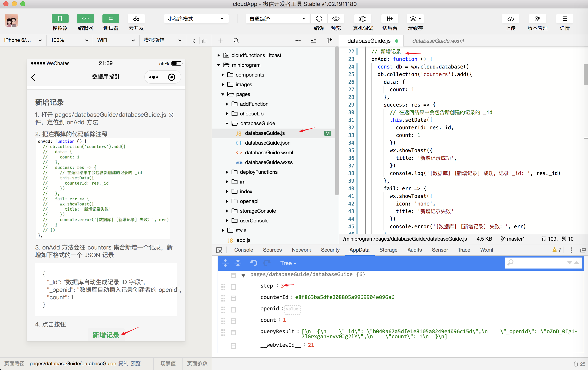The height and width of the screenshot is (370, 588).
Task: Toggle the debugger panel button
Action: [111, 19]
